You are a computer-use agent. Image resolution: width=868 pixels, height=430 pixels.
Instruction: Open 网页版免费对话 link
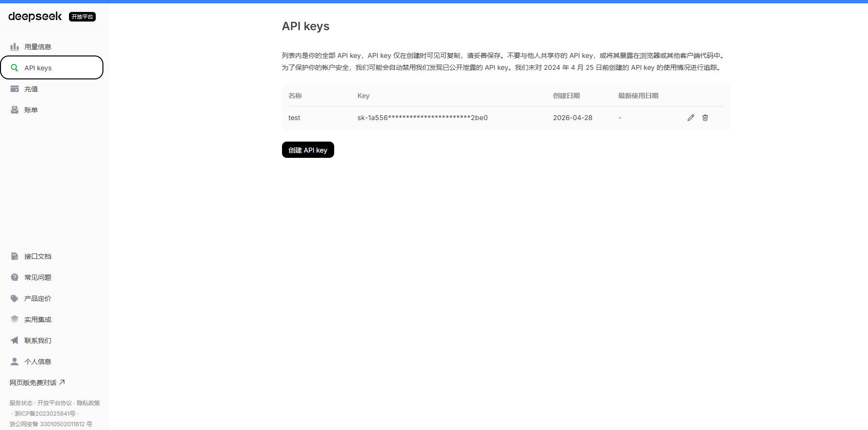[37, 383]
